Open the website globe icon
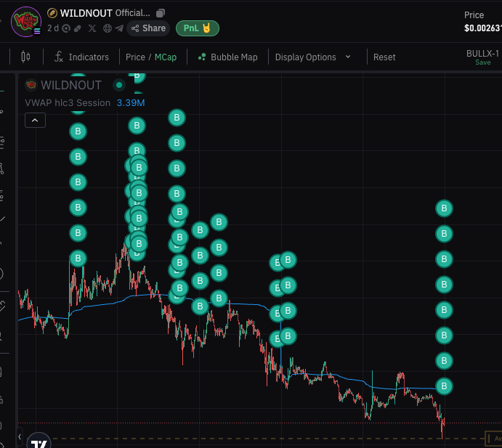Image resolution: width=502 pixels, height=448 pixels. point(108,28)
